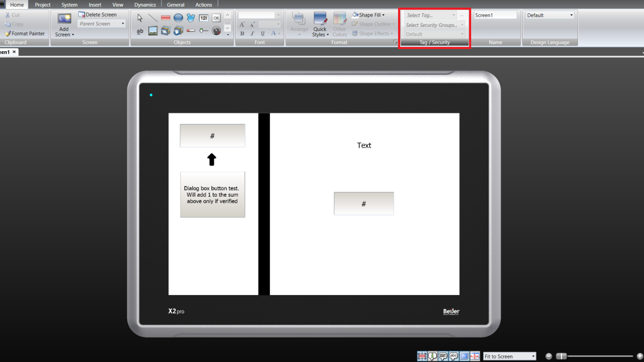Open the Shape Effects dropdown
Screen dimensions: 644x362
coord(373,33)
